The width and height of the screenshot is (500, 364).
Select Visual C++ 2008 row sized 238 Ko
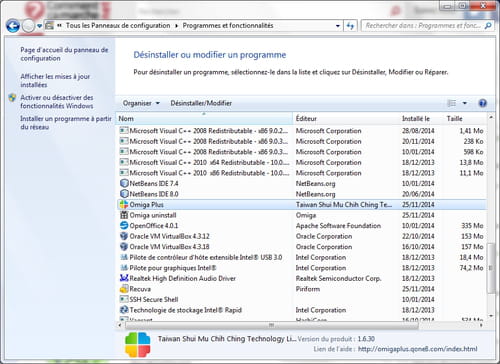tap(302, 141)
